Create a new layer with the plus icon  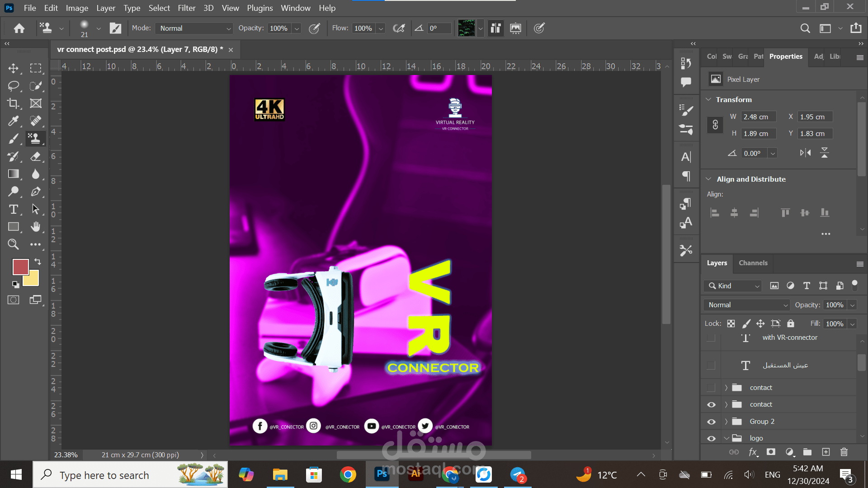click(826, 452)
